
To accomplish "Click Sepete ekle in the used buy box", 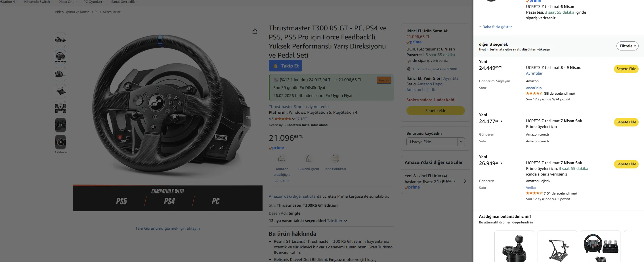I will pyautogui.click(x=435, y=111).
